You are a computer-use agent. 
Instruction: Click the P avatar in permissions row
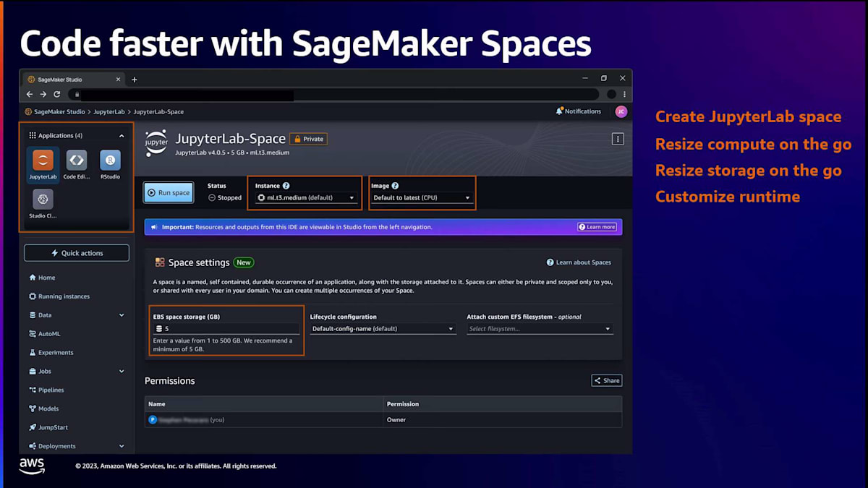click(x=153, y=419)
